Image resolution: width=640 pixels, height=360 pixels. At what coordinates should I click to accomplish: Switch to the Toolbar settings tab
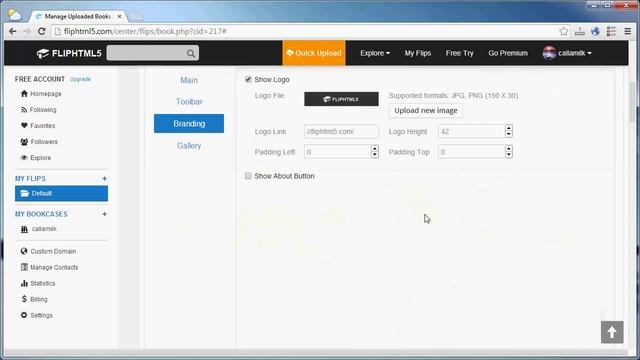[189, 102]
